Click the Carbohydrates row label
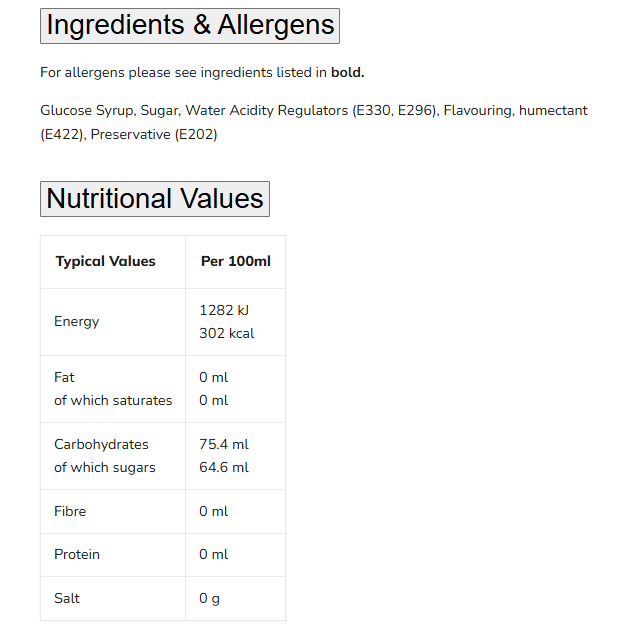The height and width of the screenshot is (626, 626). point(101,444)
